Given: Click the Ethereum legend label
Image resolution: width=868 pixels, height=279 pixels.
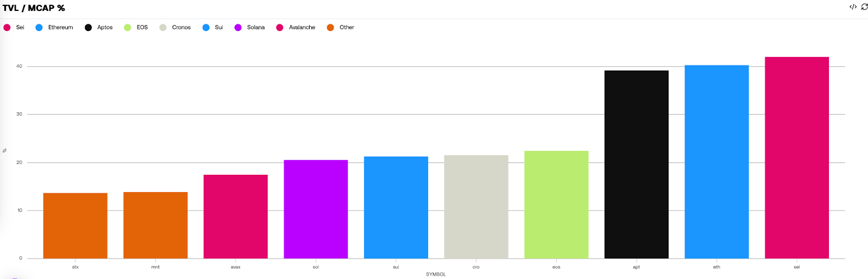Looking at the screenshot, I should (60, 28).
